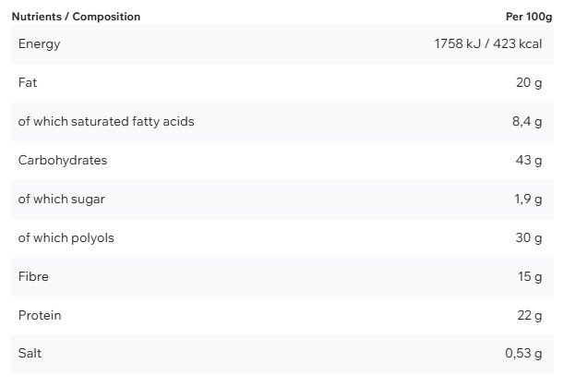Screen dimensions: 588x388
Task: Select the 1,9 g sugar value
Action: click(x=526, y=200)
